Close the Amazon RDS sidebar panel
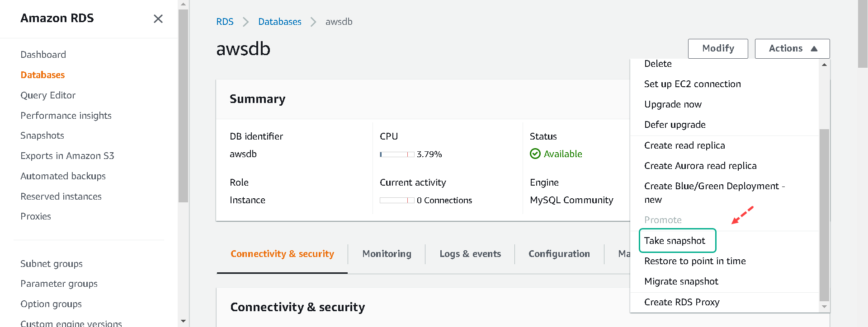 [x=158, y=19]
